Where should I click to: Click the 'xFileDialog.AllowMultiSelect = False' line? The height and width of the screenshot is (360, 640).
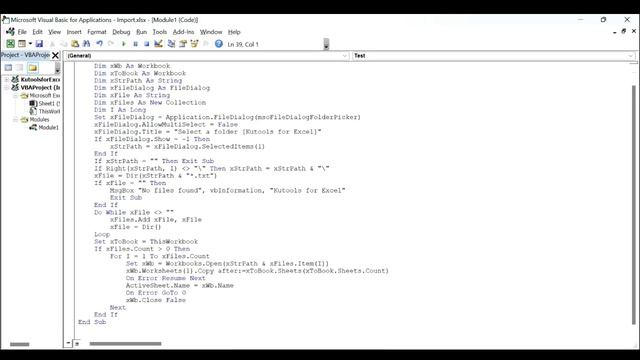pyautogui.click(x=166, y=124)
